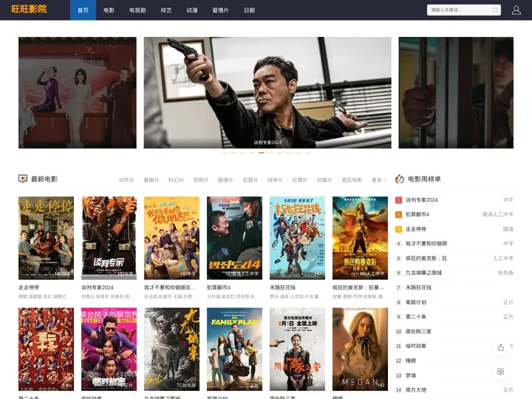Open the user account icon
Image resolution: width=532 pixels, height=399 pixels.
[x=516, y=10]
